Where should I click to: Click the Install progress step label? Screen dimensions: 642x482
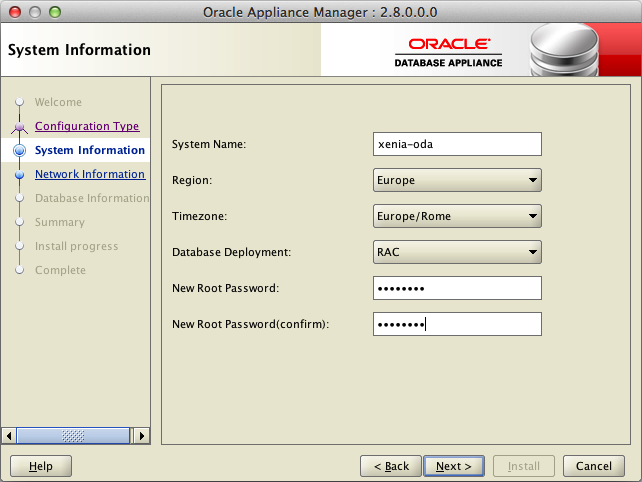coord(77,246)
